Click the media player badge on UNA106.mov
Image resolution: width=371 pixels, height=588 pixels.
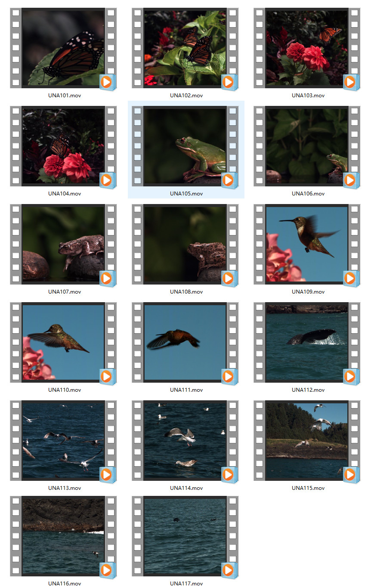tap(351, 180)
